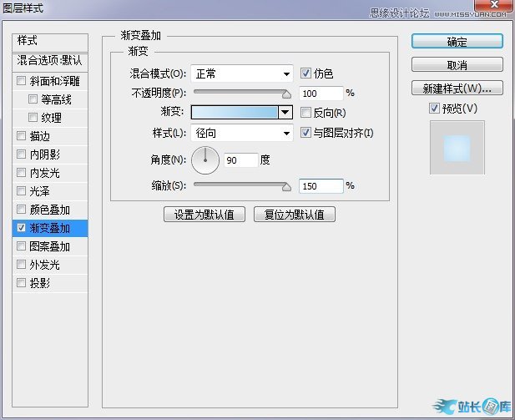The width and height of the screenshot is (515, 420).
Task: Click the style preview thumbnail
Action: (457, 147)
